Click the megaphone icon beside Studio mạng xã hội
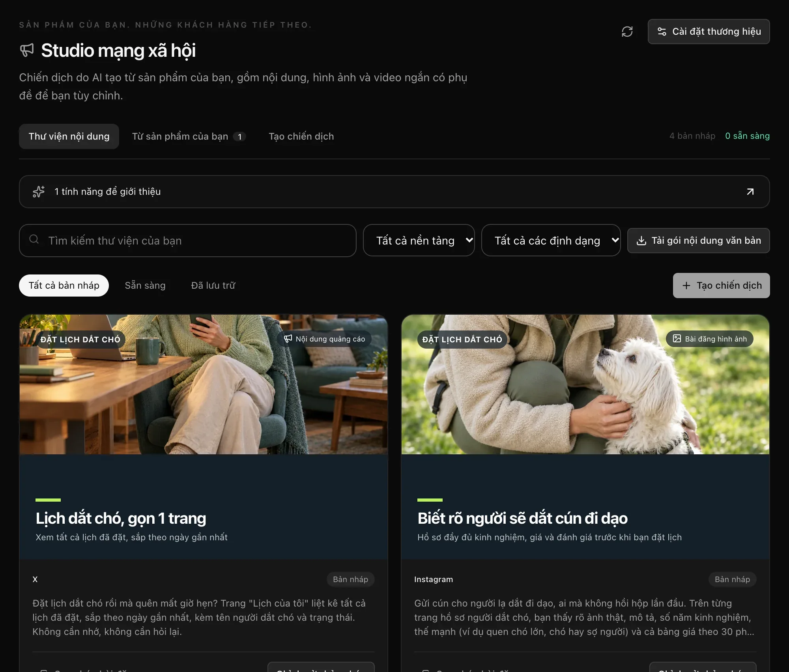The width and height of the screenshot is (789, 672). [x=27, y=50]
